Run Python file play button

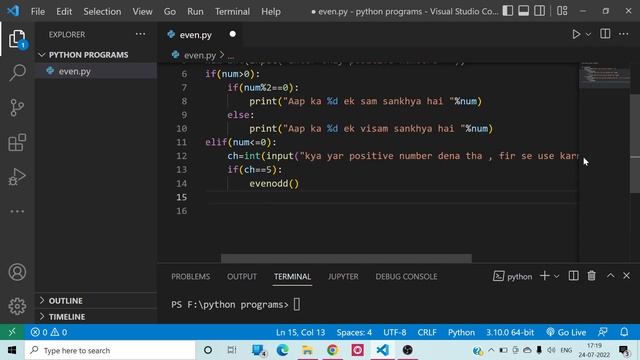(x=576, y=34)
